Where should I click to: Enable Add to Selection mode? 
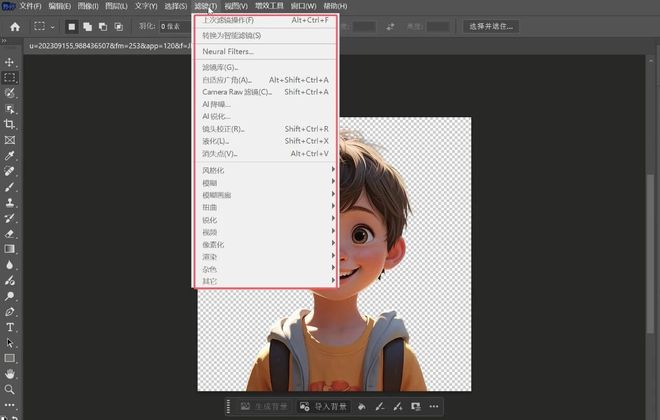[88, 27]
